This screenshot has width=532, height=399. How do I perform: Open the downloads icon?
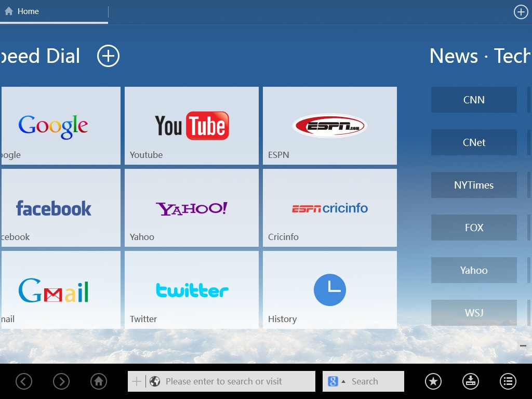[x=471, y=381]
